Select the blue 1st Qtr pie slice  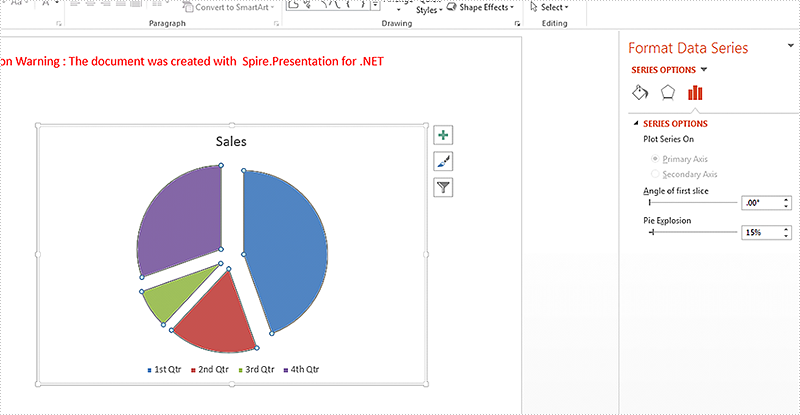pyautogui.click(x=288, y=250)
